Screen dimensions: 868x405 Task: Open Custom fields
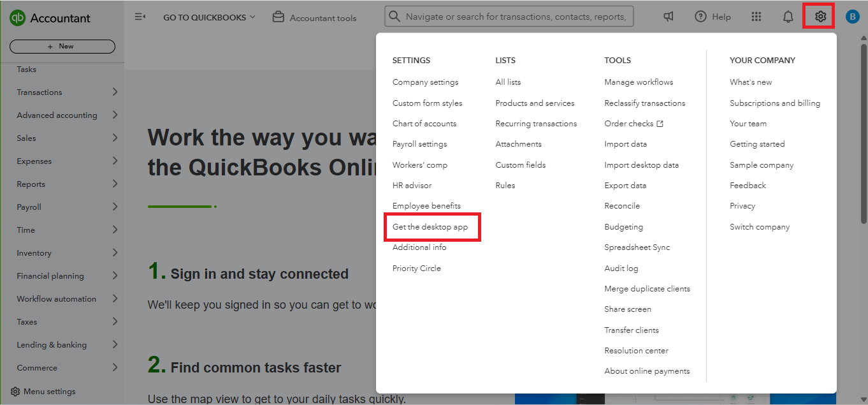pyautogui.click(x=521, y=165)
